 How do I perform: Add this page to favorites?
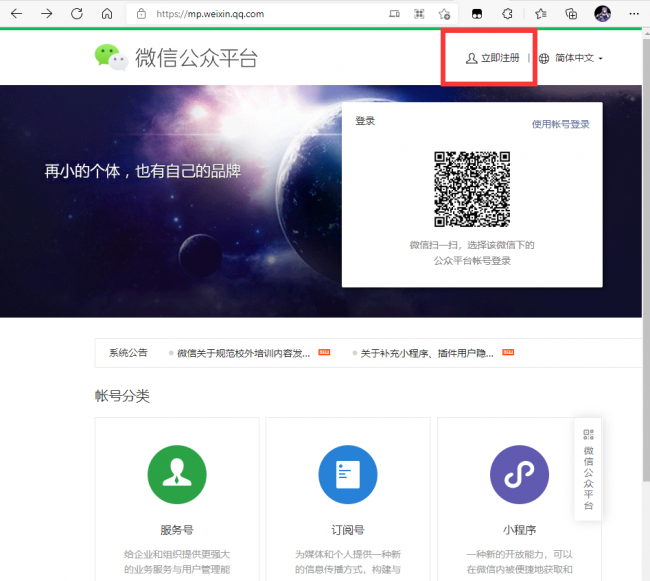point(444,14)
